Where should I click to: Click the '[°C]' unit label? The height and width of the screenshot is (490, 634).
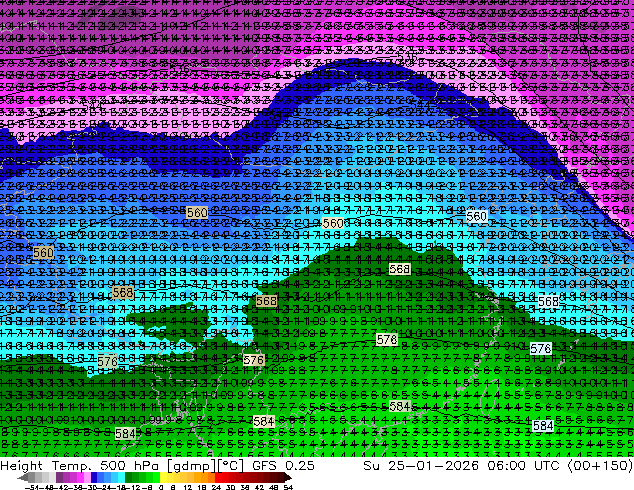229,466
